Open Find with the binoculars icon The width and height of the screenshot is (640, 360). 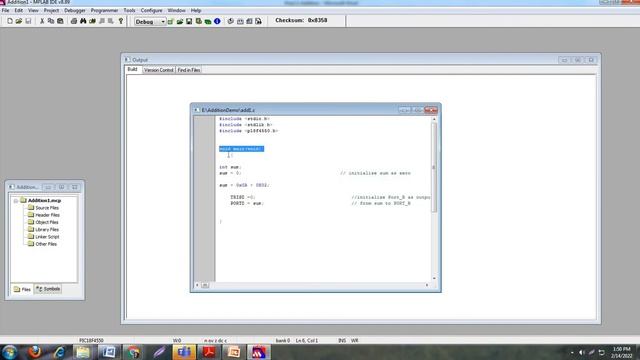pyautogui.click(x=83, y=21)
